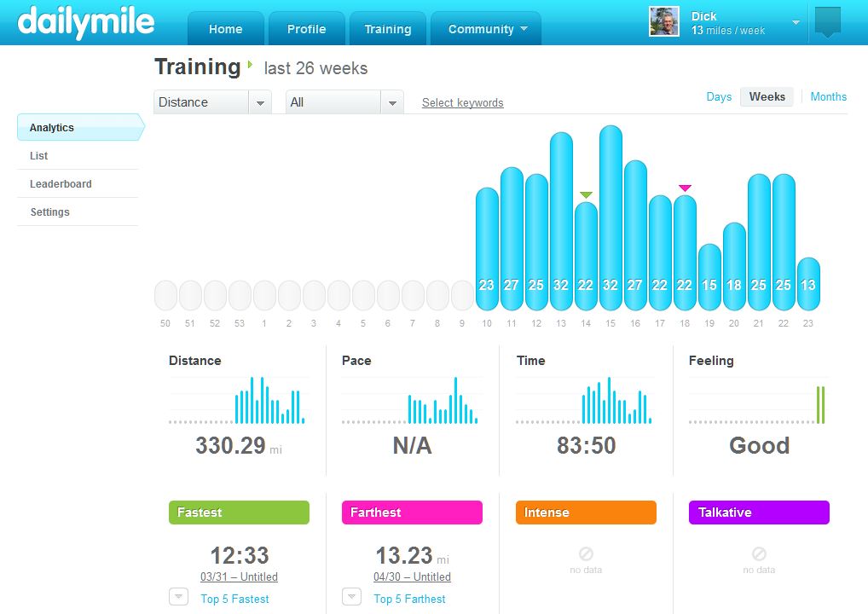Click the no data icon under Intense
868x614 pixels.
(586, 553)
